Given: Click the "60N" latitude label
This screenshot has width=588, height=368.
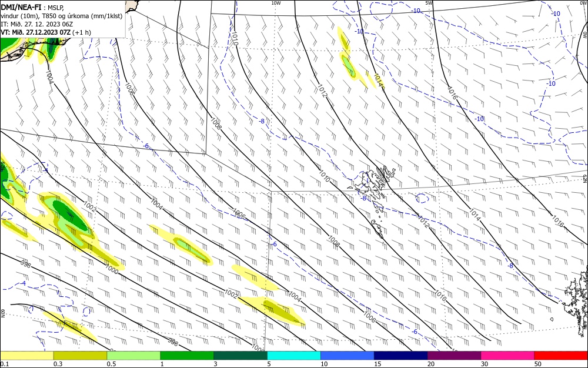Looking at the screenshot, I should [3, 313].
